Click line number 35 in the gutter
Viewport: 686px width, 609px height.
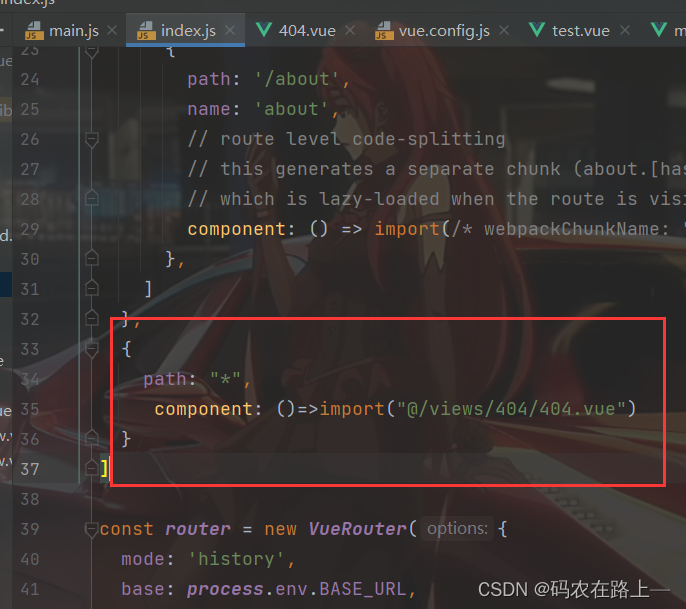coord(30,410)
